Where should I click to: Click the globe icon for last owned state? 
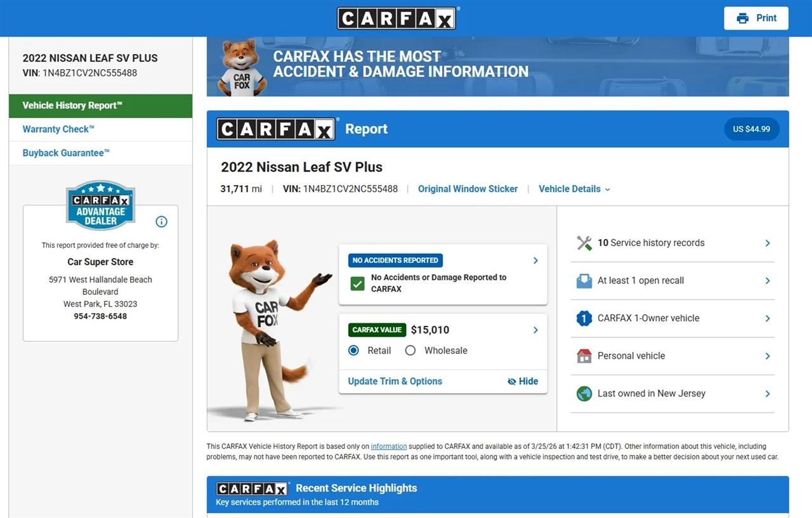point(584,394)
